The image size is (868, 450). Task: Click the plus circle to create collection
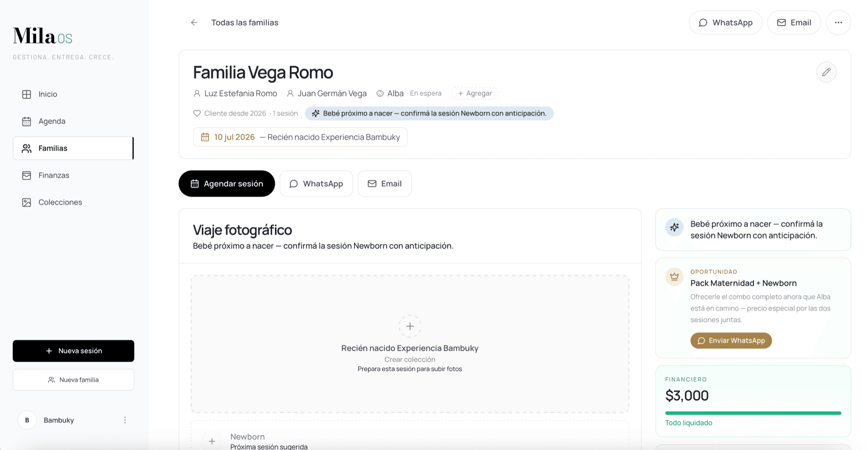[x=410, y=326]
